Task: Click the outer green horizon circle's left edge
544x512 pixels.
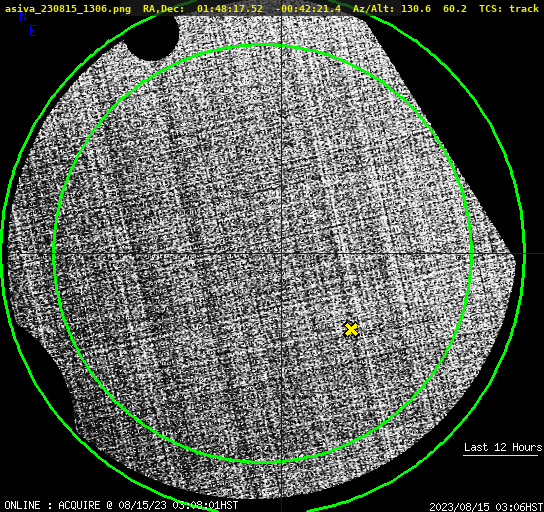Action: click(x=3, y=254)
